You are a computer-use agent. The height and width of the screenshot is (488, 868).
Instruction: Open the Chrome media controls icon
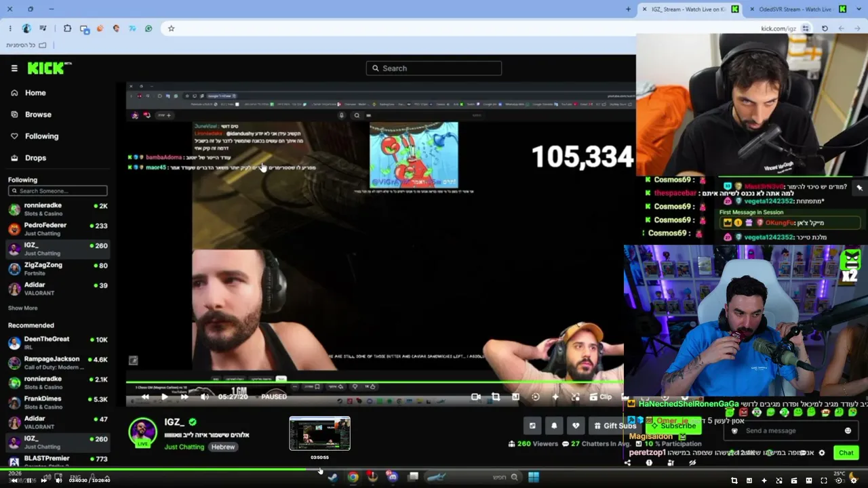(x=43, y=28)
